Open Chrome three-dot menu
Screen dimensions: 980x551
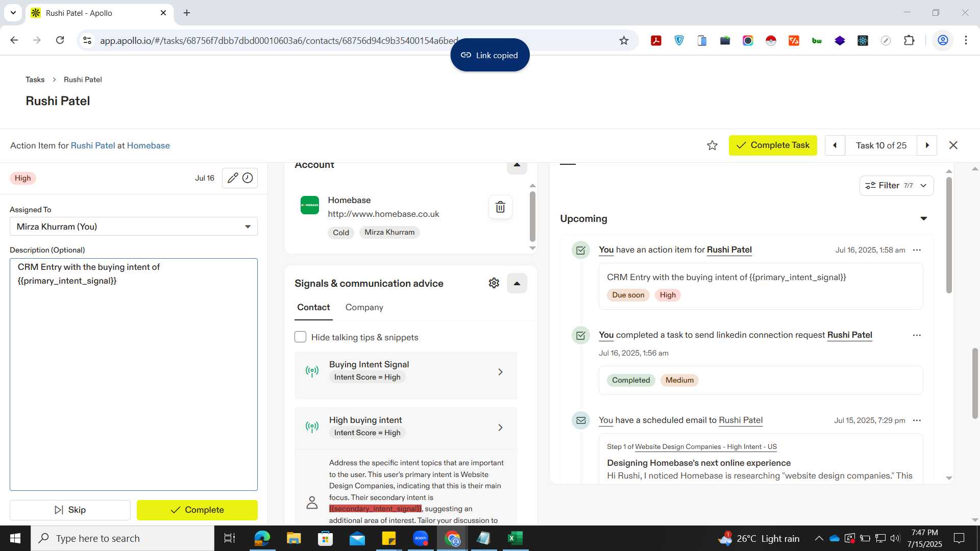click(x=966, y=40)
